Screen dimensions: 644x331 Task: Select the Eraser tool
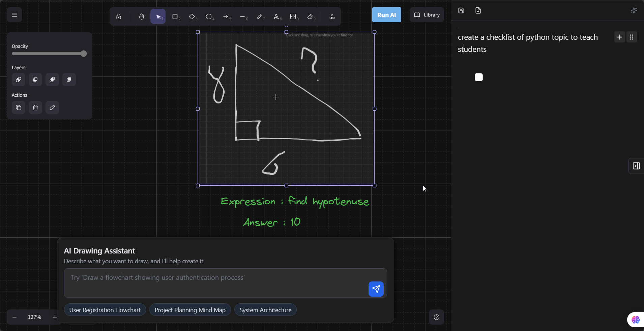(310, 17)
